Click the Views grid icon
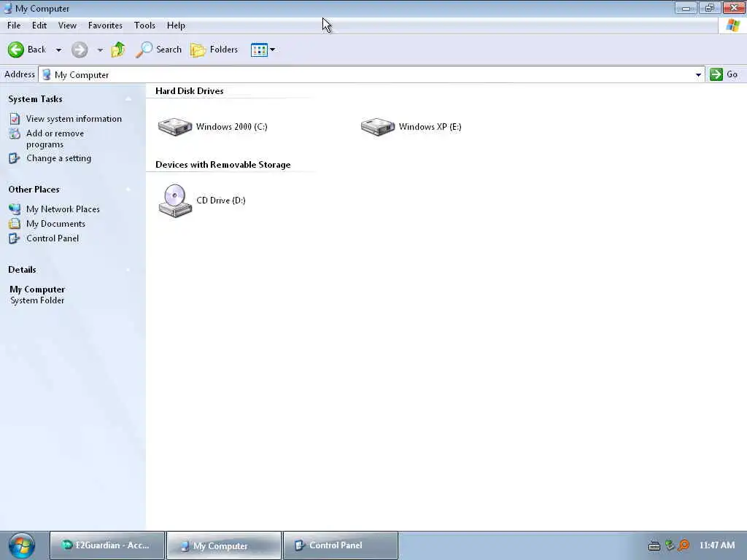747x560 pixels. [259, 50]
